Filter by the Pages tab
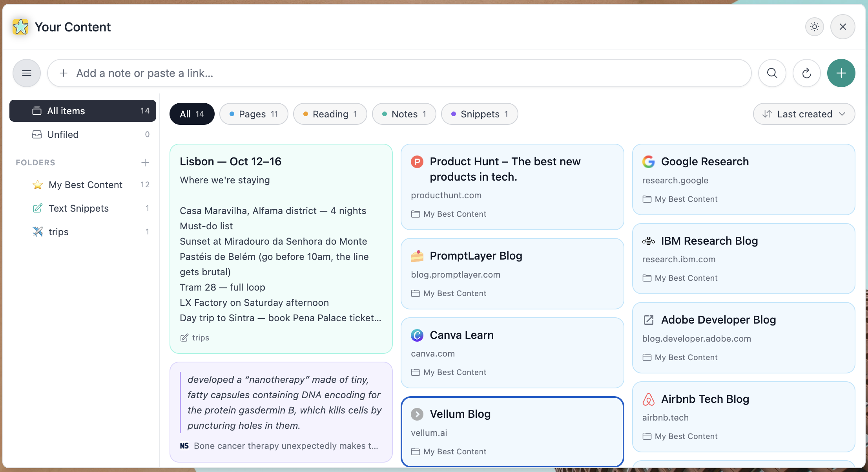Viewport: 868px width, 472px height. point(254,114)
